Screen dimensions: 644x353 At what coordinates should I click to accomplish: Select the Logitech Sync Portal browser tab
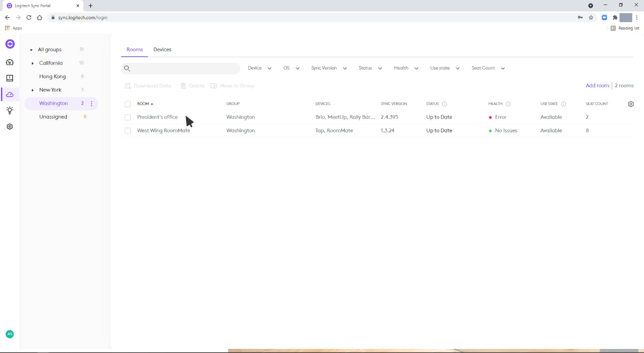[42, 5]
